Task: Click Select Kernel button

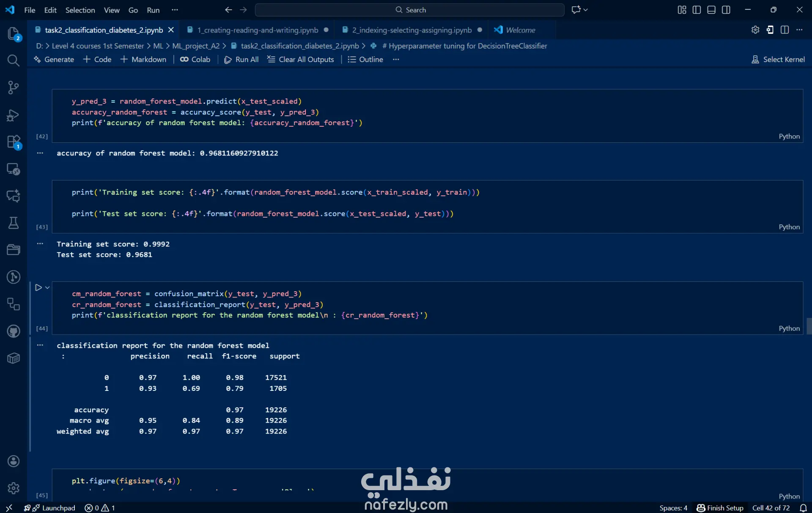Action: pyautogui.click(x=778, y=60)
